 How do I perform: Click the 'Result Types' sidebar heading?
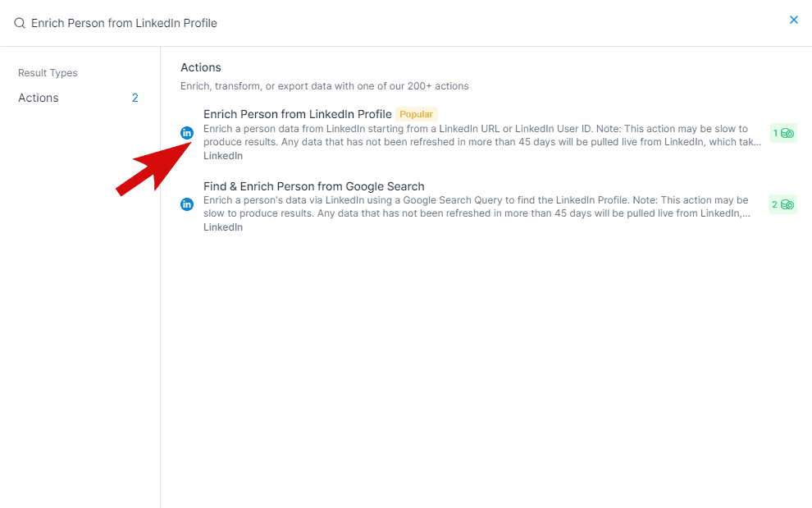[x=48, y=73]
